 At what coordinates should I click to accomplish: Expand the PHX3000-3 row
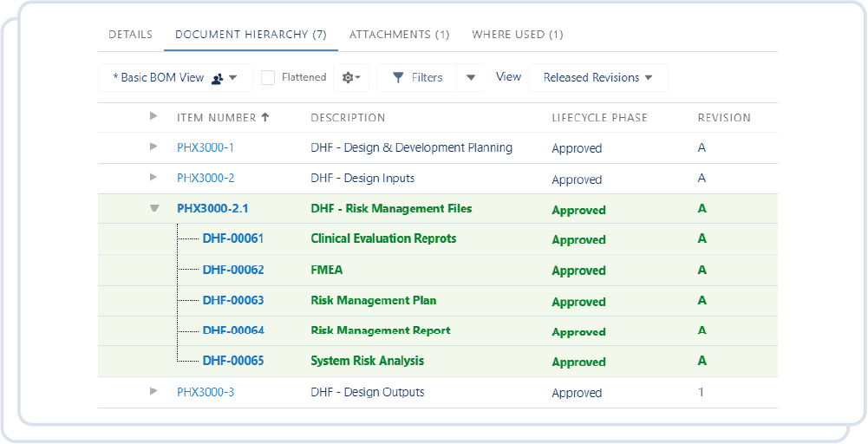click(153, 391)
